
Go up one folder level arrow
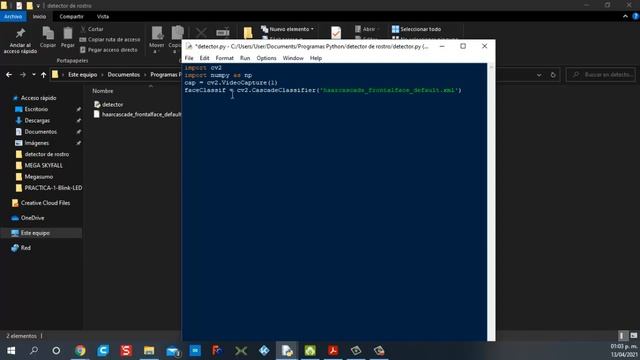(x=43, y=75)
